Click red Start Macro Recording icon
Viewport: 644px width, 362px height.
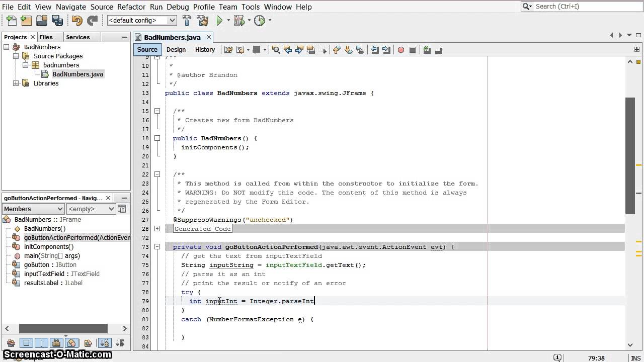(x=401, y=50)
